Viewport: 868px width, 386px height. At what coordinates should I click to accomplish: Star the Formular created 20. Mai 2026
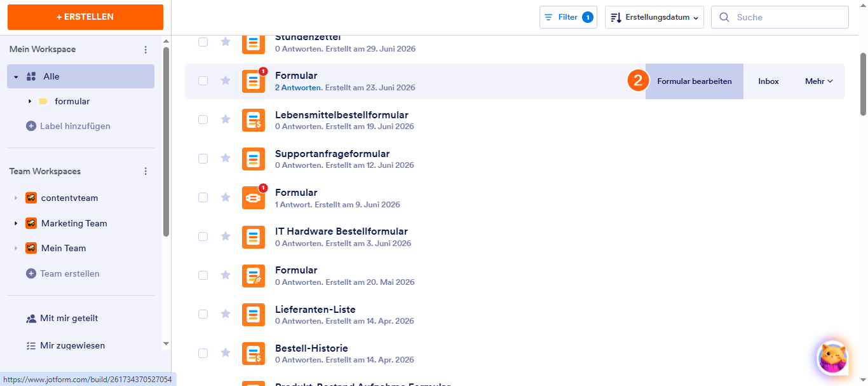point(226,275)
